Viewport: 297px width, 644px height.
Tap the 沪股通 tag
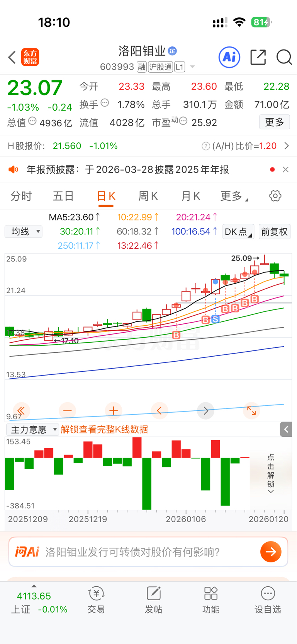point(160,67)
